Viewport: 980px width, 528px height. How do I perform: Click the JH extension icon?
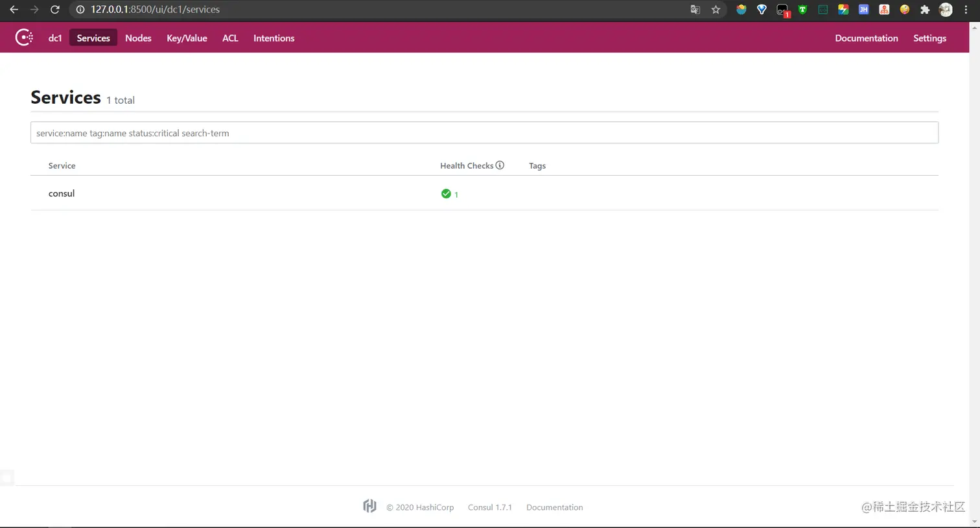(x=863, y=10)
